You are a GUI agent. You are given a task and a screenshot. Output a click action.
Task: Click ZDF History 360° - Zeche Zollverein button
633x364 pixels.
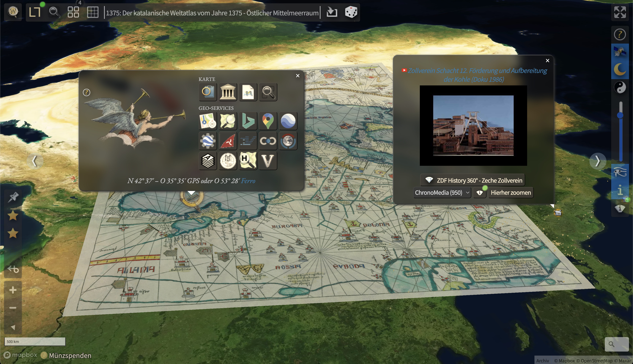coord(473,180)
